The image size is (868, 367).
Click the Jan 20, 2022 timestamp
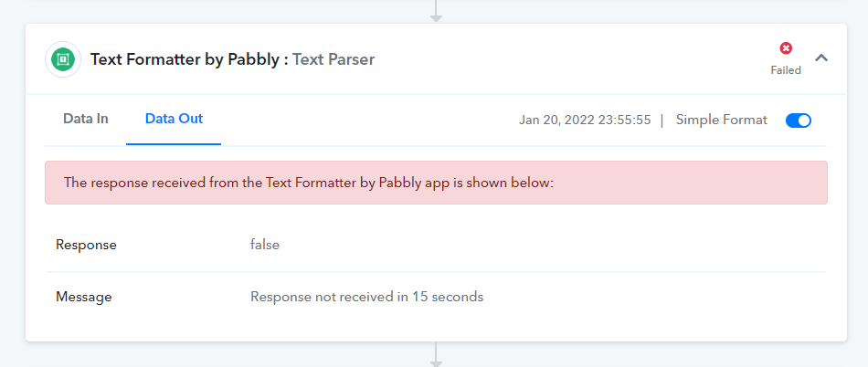tap(585, 120)
